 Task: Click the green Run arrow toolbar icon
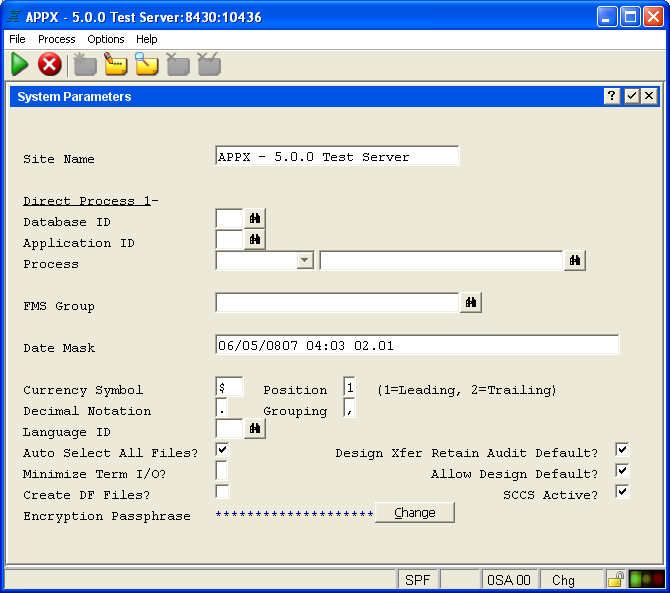[x=20, y=65]
